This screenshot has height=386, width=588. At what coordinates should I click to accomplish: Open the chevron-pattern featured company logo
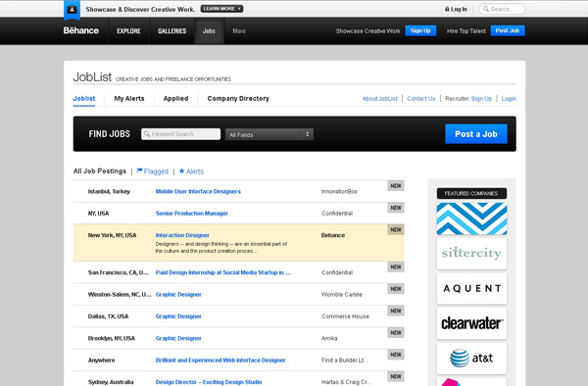tap(471, 218)
